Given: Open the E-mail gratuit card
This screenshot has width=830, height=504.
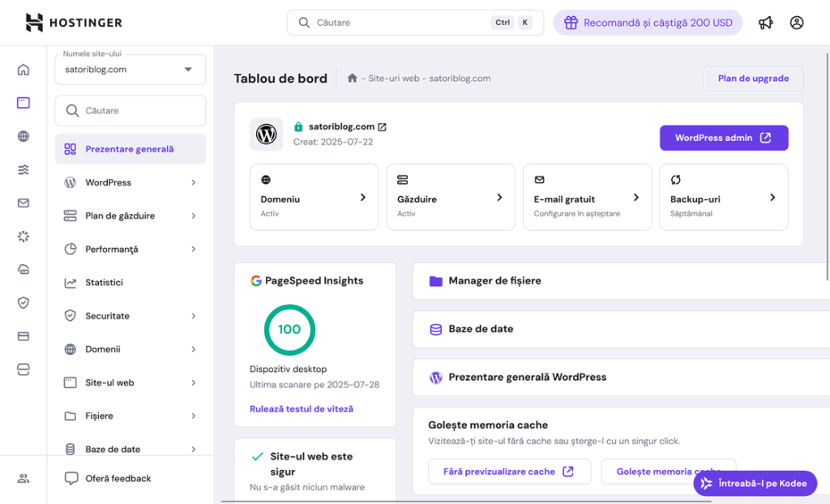Looking at the screenshot, I should (587, 197).
